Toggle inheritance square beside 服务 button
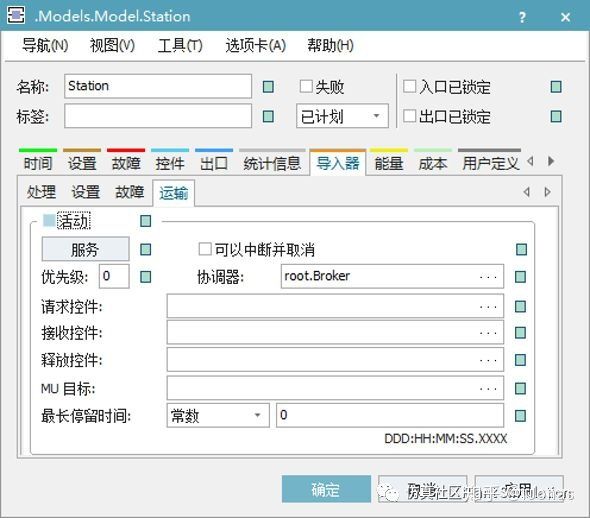Image resolution: width=590 pixels, height=518 pixels. tap(146, 249)
